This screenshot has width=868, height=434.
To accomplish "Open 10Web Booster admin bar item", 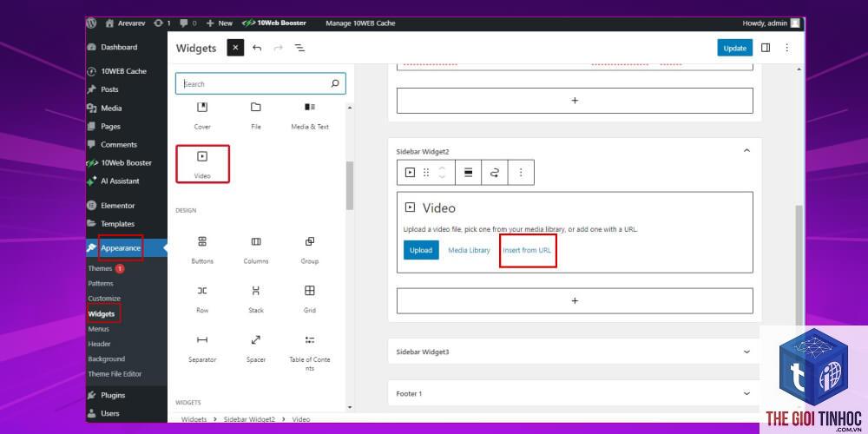I will tap(274, 23).
